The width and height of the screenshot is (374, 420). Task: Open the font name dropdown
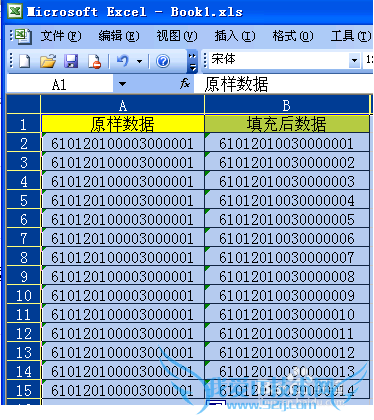(x=354, y=61)
